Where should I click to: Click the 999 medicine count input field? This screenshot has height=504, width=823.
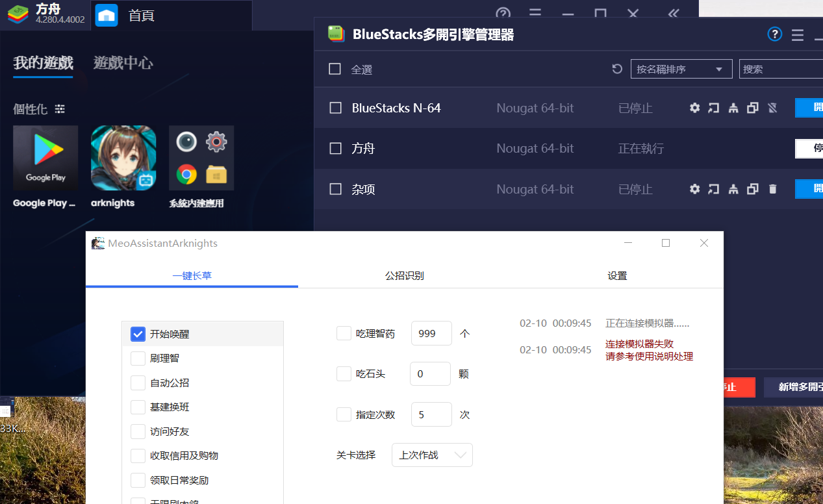point(430,333)
